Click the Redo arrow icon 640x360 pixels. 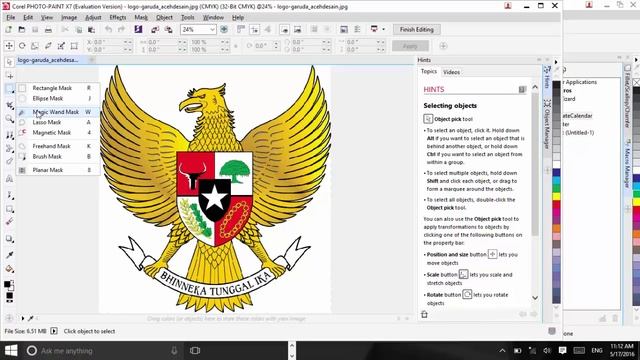tap(121, 29)
